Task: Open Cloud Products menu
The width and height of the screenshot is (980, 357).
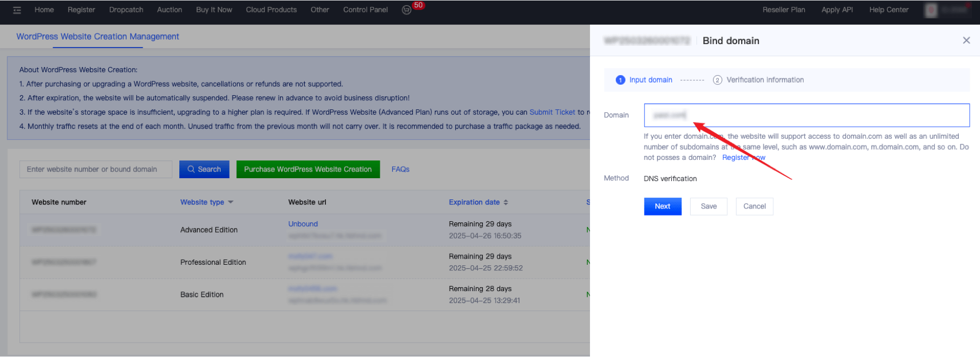Action: [x=271, y=10]
